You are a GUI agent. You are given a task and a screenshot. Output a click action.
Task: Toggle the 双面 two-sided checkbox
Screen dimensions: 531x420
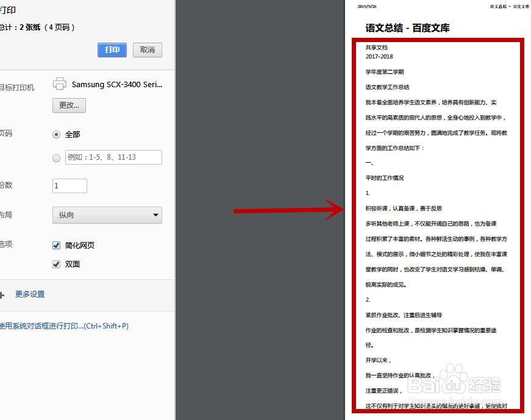tap(57, 264)
